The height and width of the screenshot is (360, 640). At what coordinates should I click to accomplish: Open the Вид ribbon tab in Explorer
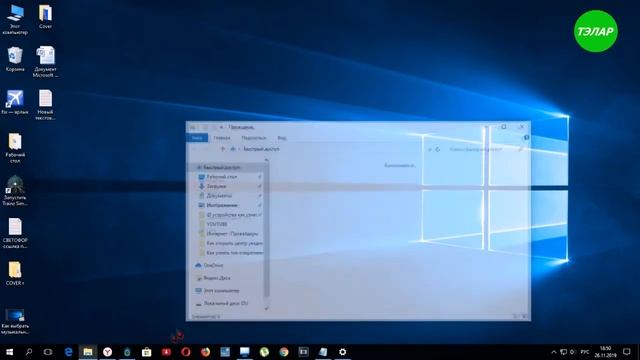pyautogui.click(x=282, y=138)
